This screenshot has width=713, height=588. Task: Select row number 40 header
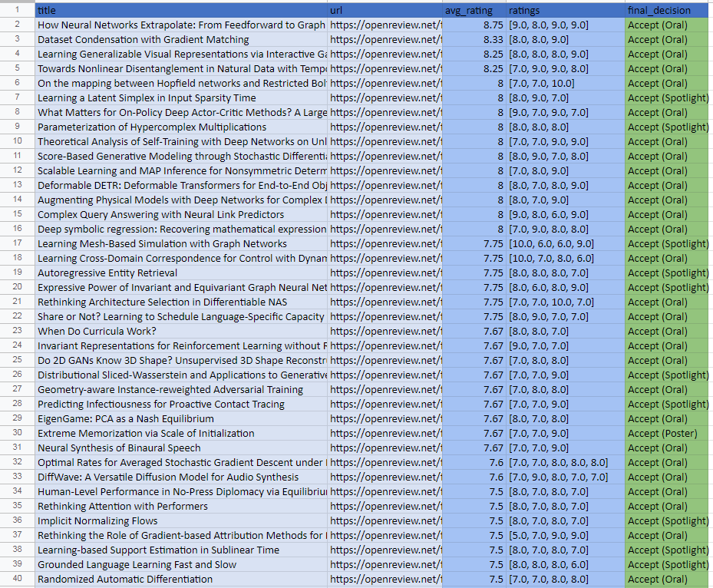(x=18, y=579)
